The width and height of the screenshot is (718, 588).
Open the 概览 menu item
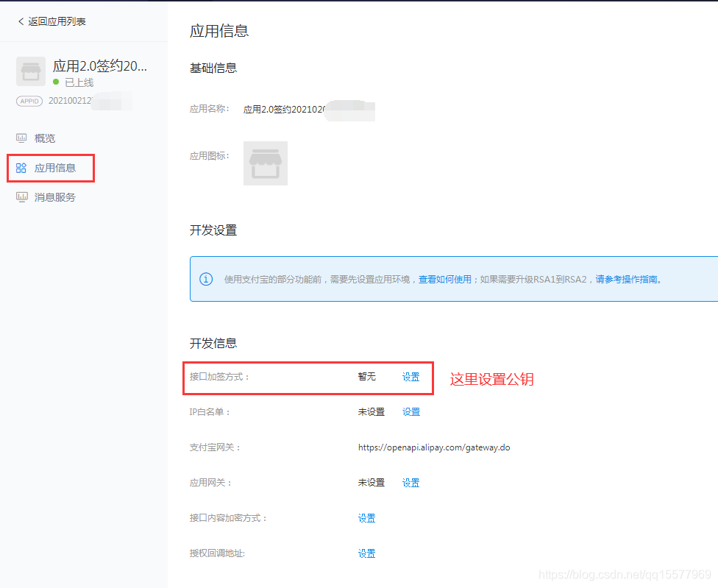tap(44, 138)
